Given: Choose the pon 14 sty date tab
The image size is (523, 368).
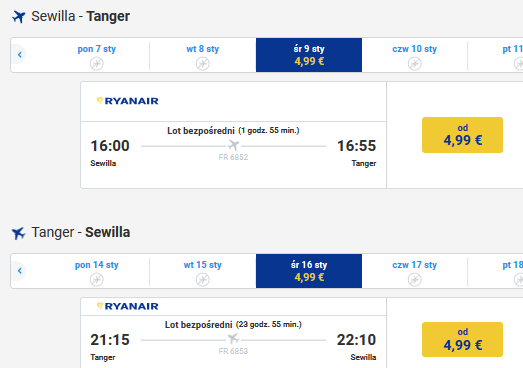Looking at the screenshot, I should [x=97, y=271].
